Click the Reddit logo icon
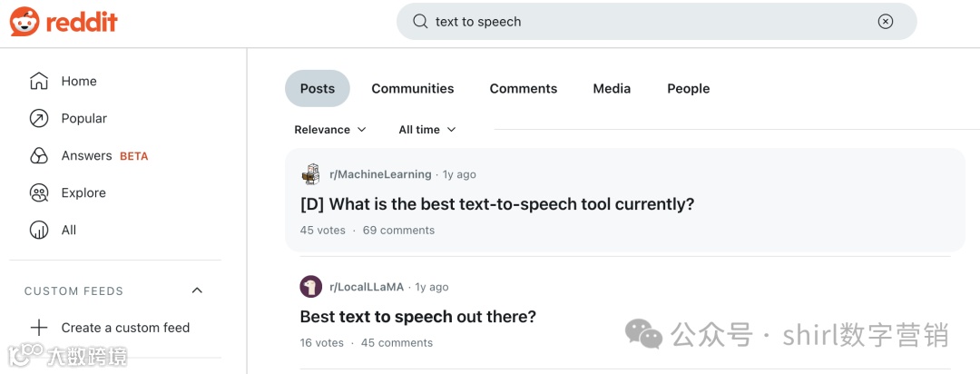The width and height of the screenshot is (980, 374). (24, 21)
